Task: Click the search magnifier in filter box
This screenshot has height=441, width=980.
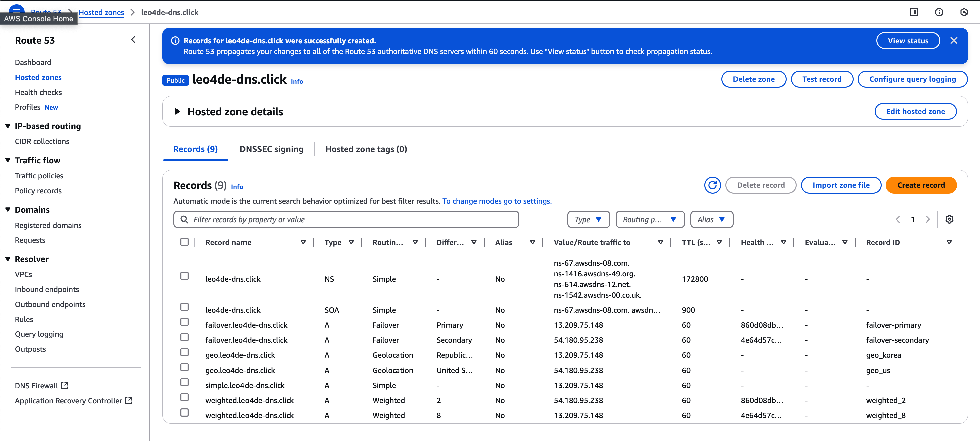Action: pyautogui.click(x=185, y=219)
